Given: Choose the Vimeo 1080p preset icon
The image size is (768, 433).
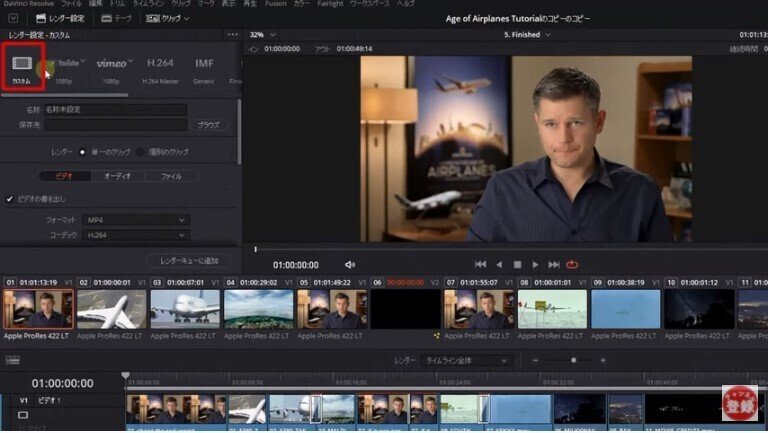Looking at the screenshot, I should pos(111,66).
